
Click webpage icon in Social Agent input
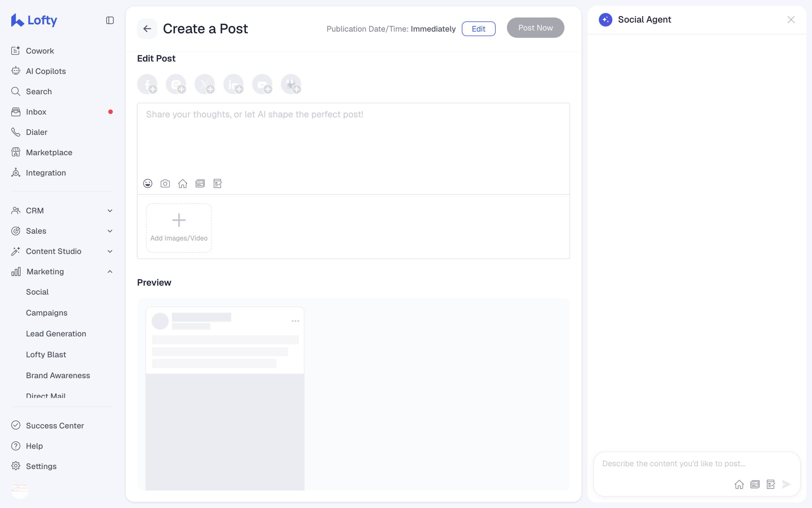coord(755,484)
